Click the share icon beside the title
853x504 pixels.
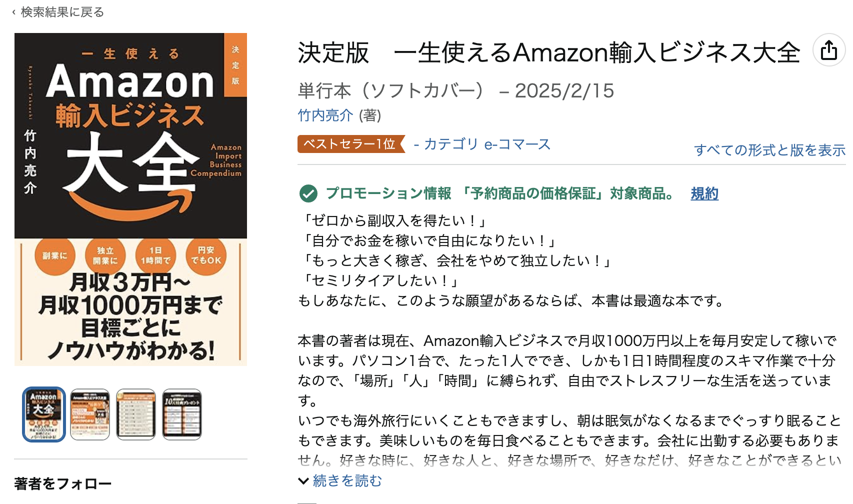click(x=828, y=50)
